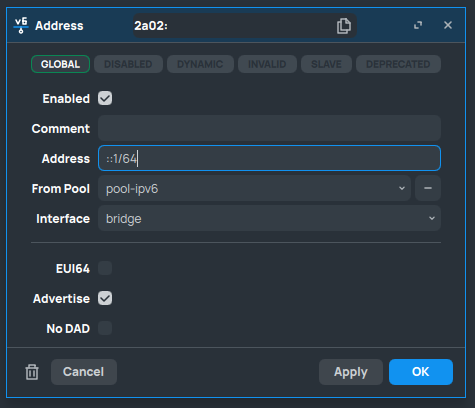Confirm changes with the OK button
This screenshot has width=475, height=408.
(x=421, y=372)
